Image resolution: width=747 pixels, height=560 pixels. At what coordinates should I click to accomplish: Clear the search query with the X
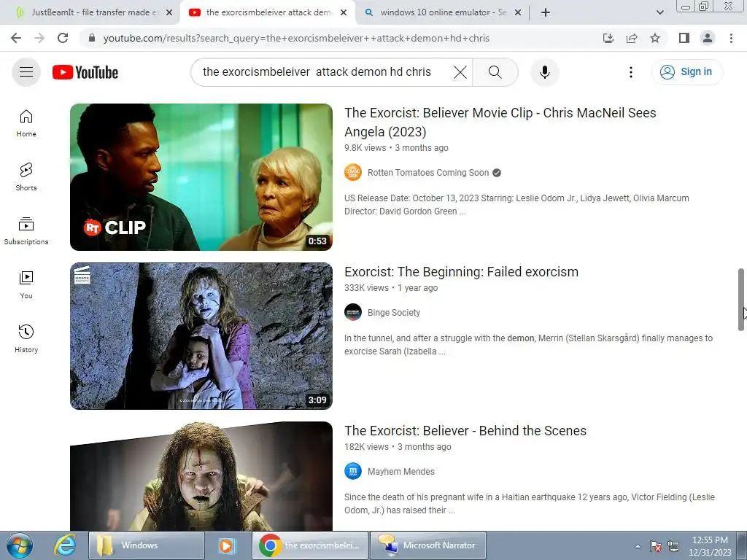460,72
